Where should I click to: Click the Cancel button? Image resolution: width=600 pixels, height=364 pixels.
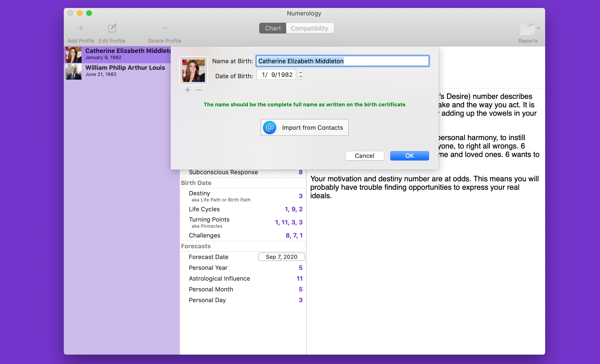(x=364, y=156)
